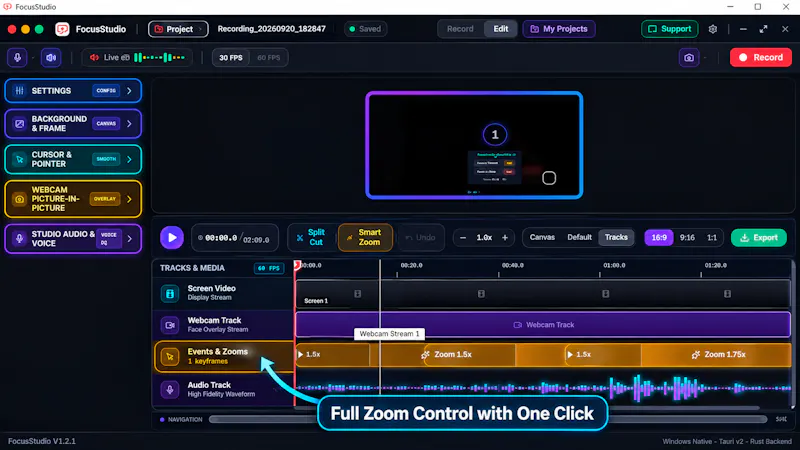
Task: Play the timeline preview
Action: [172, 238]
